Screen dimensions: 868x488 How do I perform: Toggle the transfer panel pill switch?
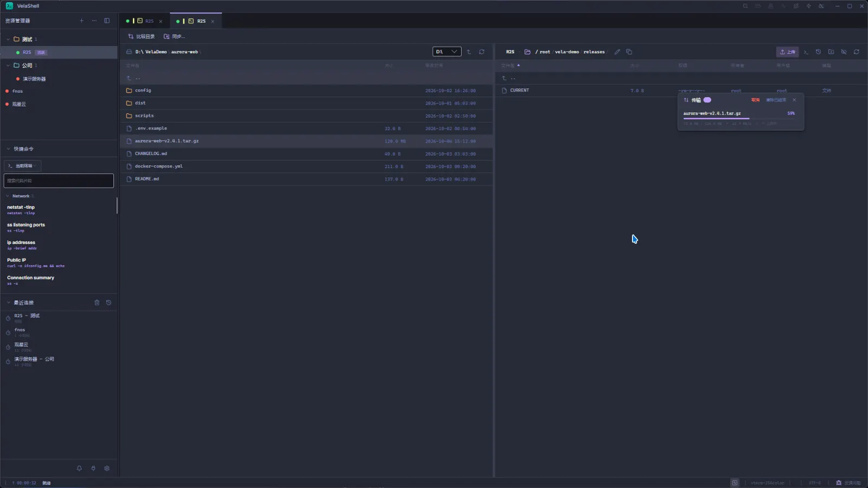pyautogui.click(x=707, y=100)
